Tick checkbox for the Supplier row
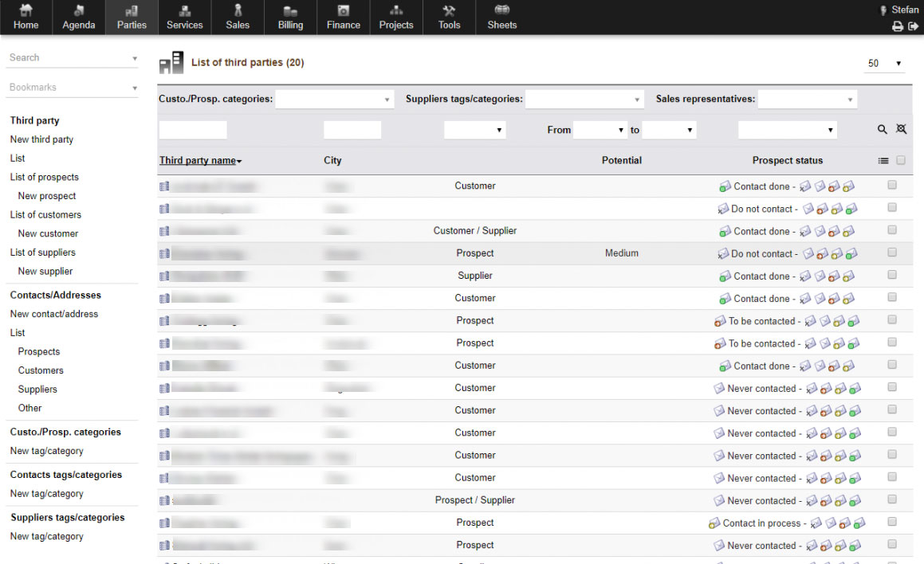 tap(892, 274)
